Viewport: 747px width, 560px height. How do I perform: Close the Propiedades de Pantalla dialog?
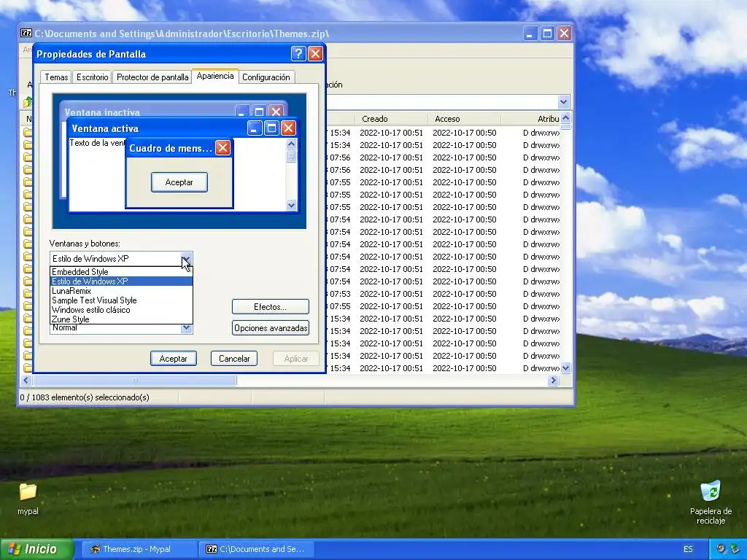pyautogui.click(x=315, y=54)
